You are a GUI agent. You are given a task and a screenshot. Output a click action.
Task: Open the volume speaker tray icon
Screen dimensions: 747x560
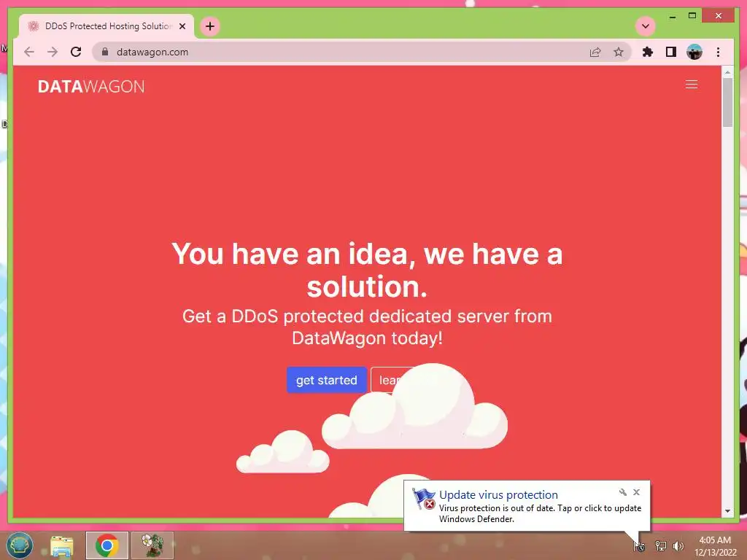coord(678,546)
